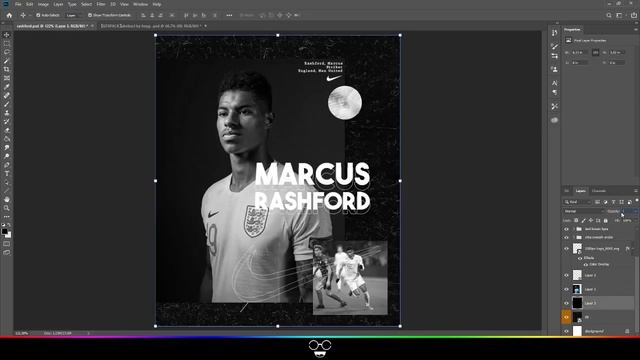Click the W width field in Properties
Viewport: 640px width, 360px height.
pyautogui.click(x=579, y=52)
